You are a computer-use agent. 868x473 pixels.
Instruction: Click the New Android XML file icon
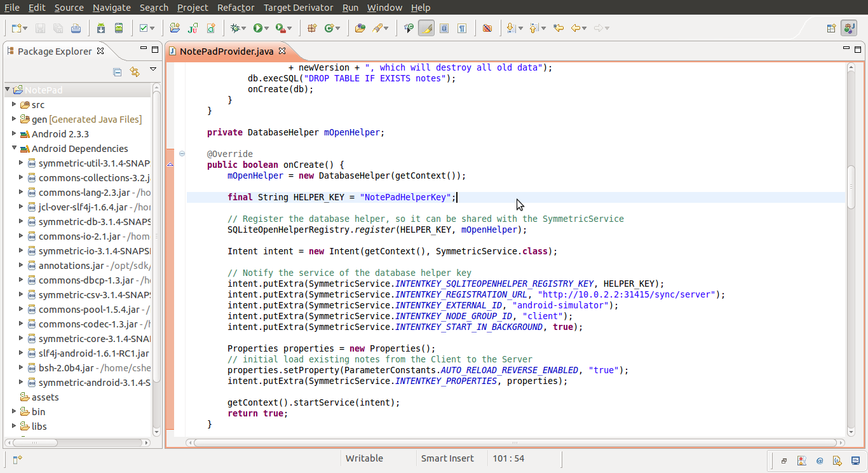[x=210, y=28]
